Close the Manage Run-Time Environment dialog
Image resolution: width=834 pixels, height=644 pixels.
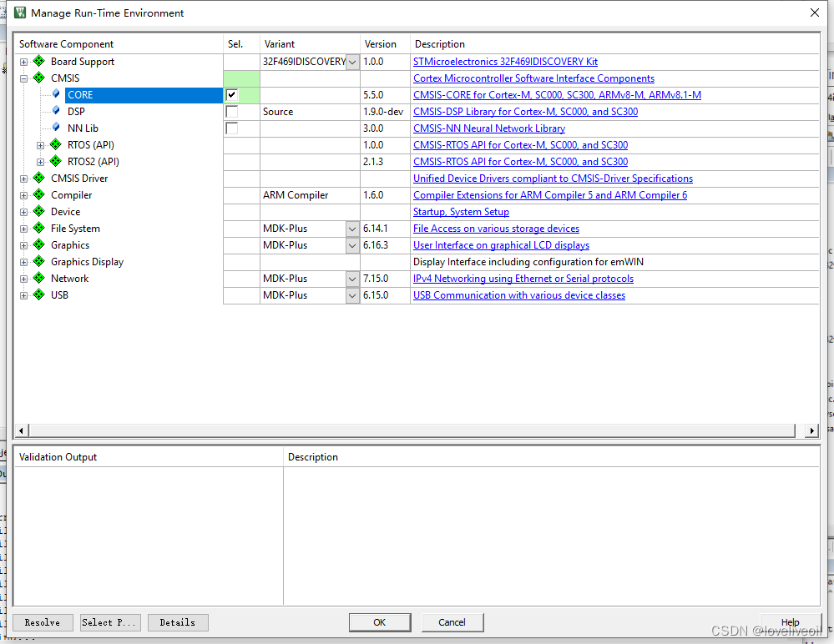[814, 13]
